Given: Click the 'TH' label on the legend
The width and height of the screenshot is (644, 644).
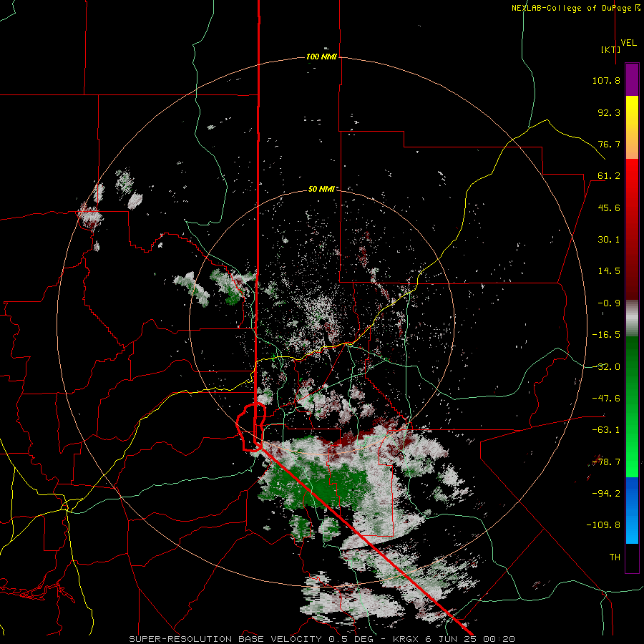Looking at the screenshot, I should tap(615, 557).
